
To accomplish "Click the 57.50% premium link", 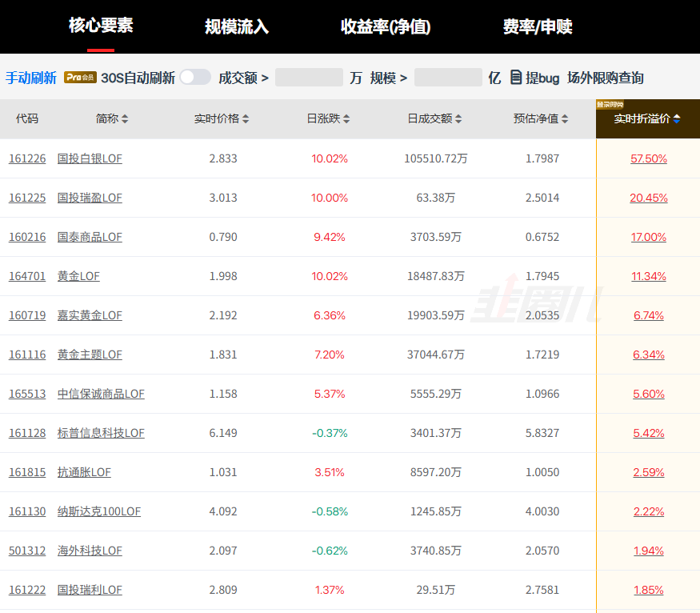I will [649, 159].
